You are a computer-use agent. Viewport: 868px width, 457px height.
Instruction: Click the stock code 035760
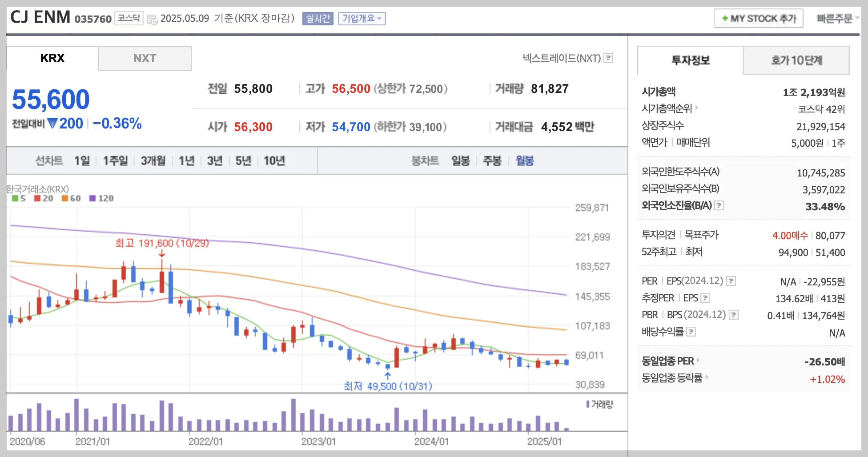coord(93,19)
